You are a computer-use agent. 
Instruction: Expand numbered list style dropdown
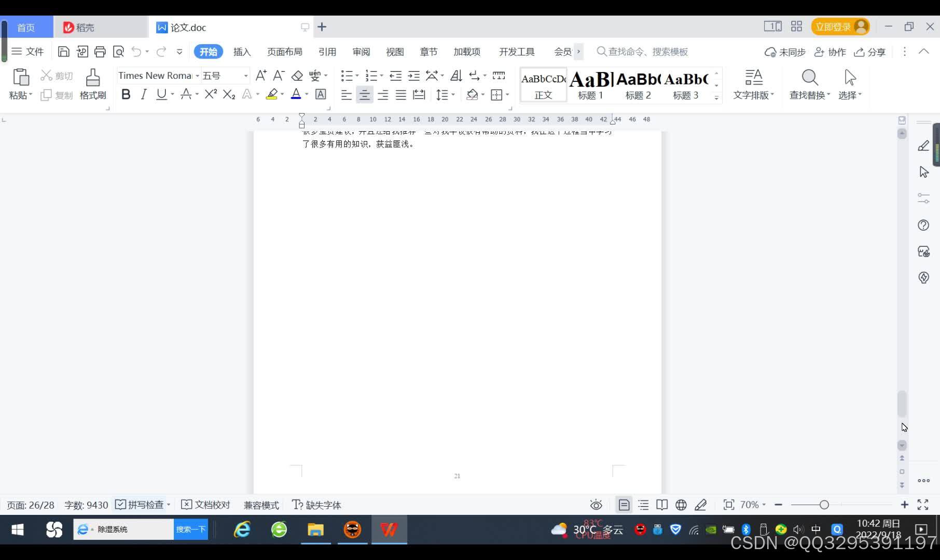tap(381, 76)
